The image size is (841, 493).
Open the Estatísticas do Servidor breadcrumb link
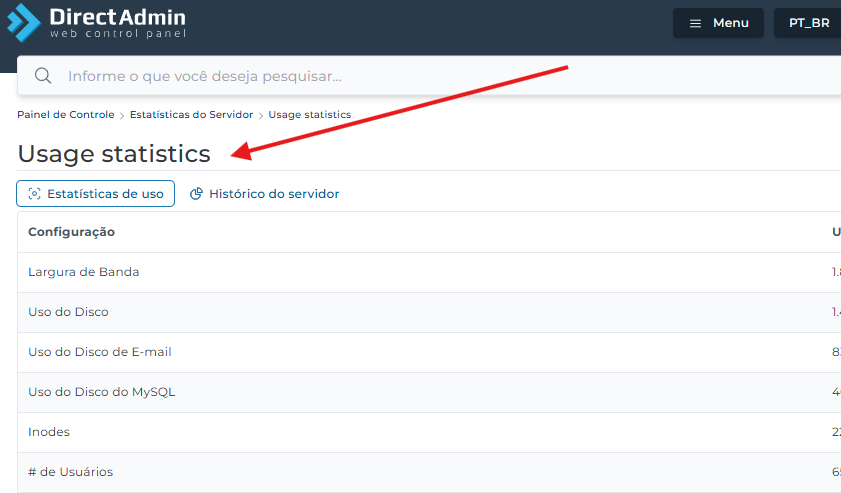191,115
